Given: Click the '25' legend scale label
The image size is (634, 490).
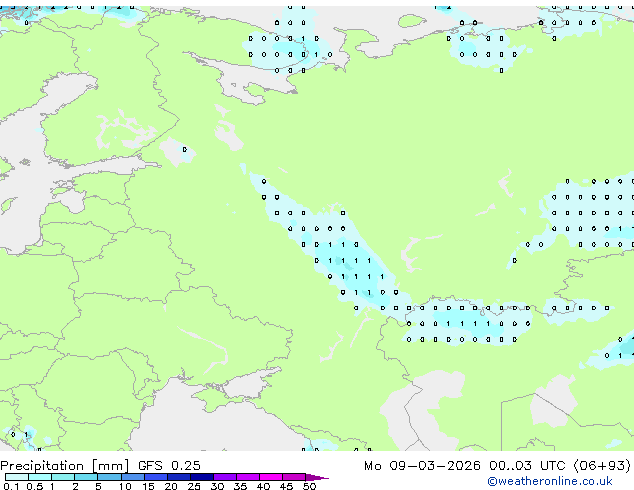Looking at the screenshot, I should pyautogui.click(x=194, y=486).
